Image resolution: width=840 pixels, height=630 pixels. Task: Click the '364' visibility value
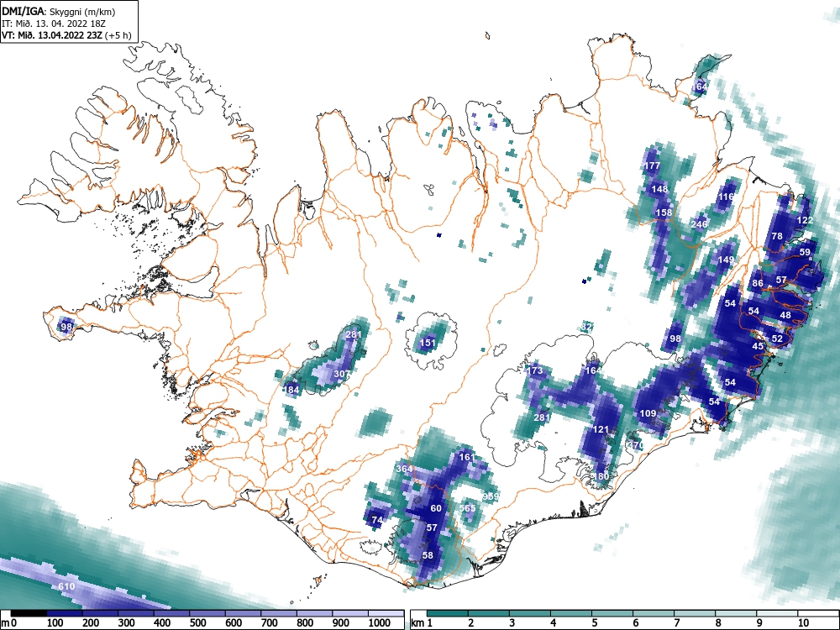[x=405, y=469]
